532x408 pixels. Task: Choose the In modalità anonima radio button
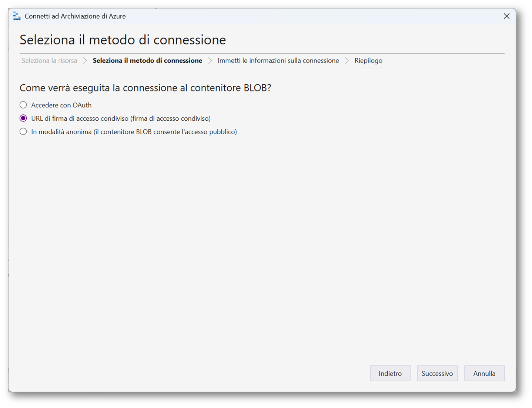(x=23, y=132)
